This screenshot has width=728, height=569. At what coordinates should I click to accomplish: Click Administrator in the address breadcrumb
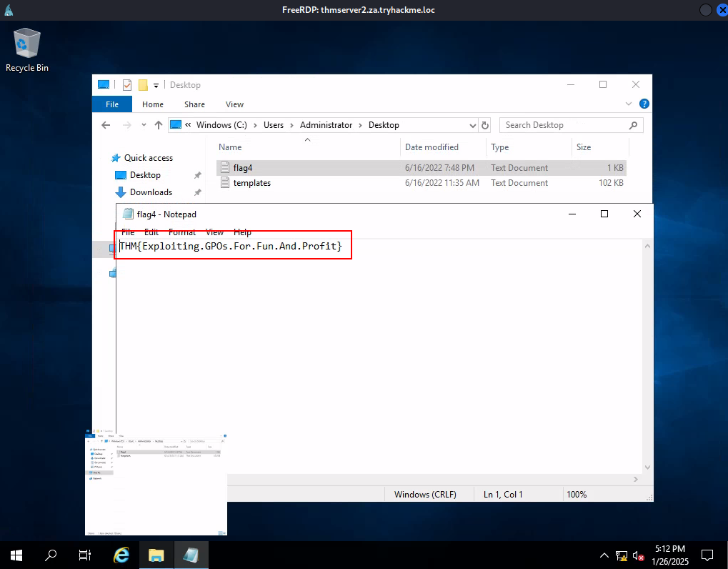tap(326, 125)
